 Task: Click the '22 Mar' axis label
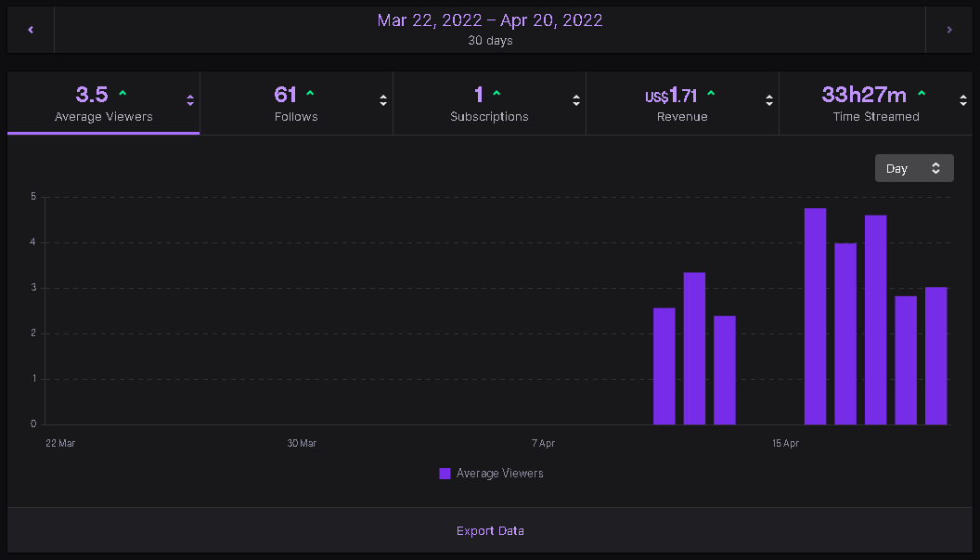pos(60,444)
